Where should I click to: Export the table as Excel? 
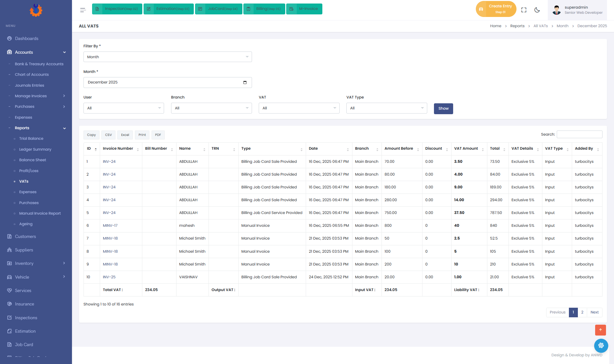[125, 135]
